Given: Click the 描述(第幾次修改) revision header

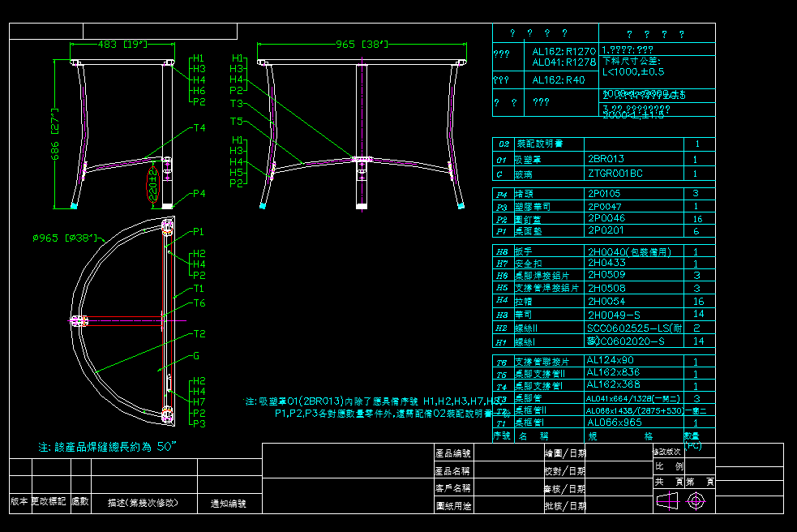Looking at the screenshot, I should pos(143,503).
